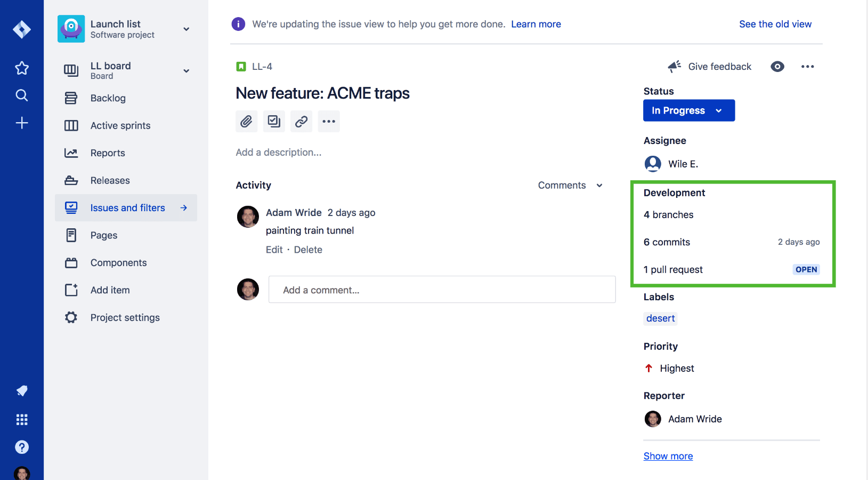Image resolution: width=868 pixels, height=480 pixels.
Task: Expand the Launch list project switcher
Action: click(x=186, y=29)
